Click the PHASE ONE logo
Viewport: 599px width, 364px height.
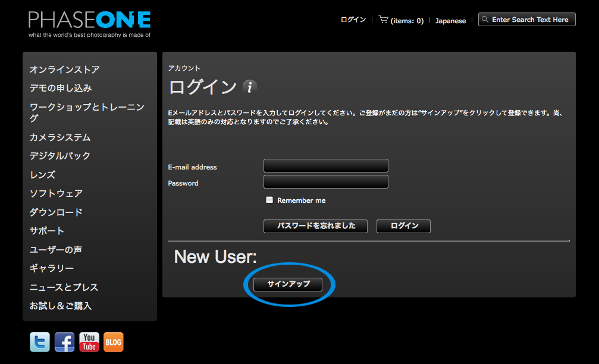click(x=89, y=20)
